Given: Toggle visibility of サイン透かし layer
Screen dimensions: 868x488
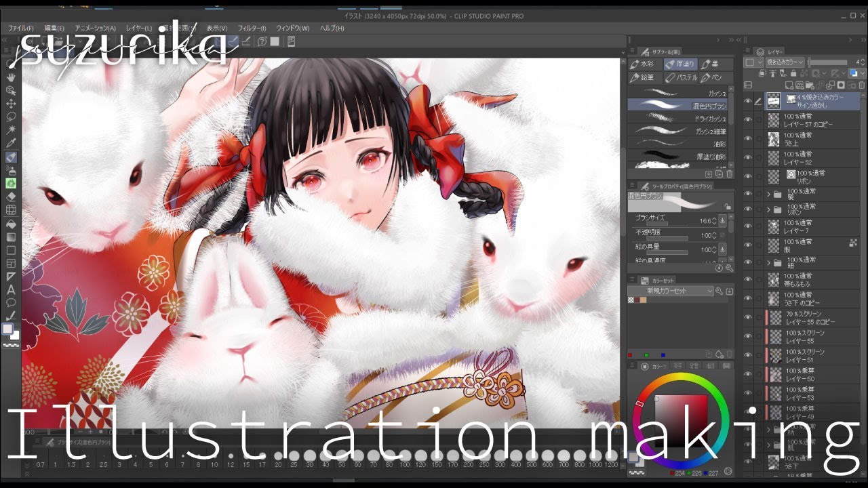Looking at the screenshot, I should click(x=748, y=102).
